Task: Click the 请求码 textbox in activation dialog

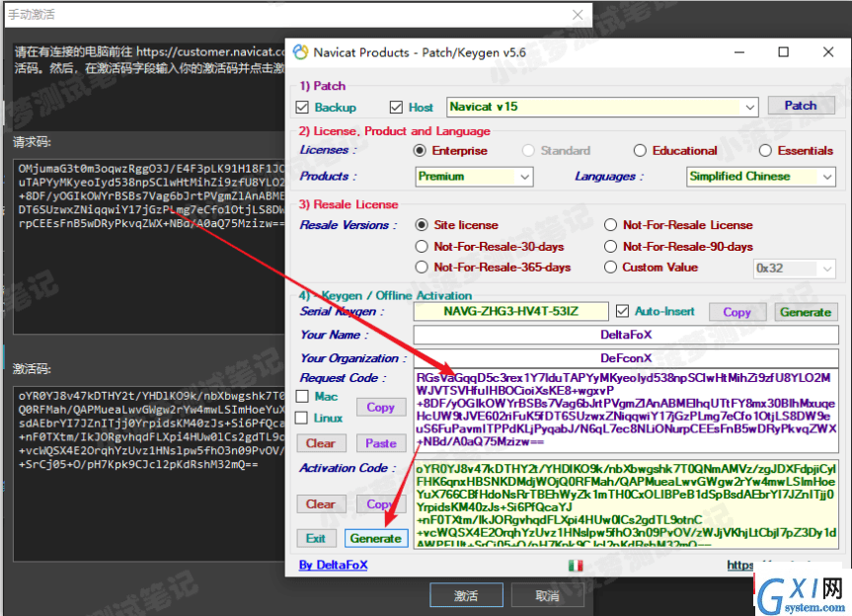Action: pyautogui.click(x=150, y=247)
